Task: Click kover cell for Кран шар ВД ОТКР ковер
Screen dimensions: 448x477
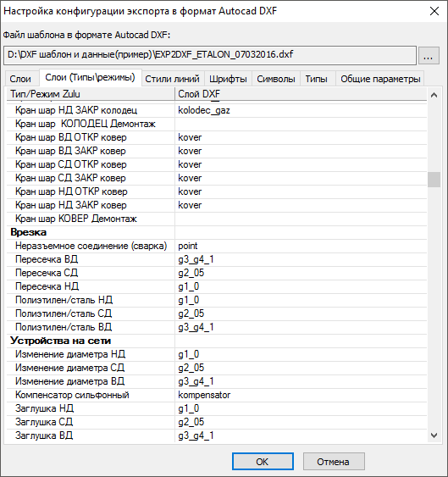Action: tap(301, 137)
